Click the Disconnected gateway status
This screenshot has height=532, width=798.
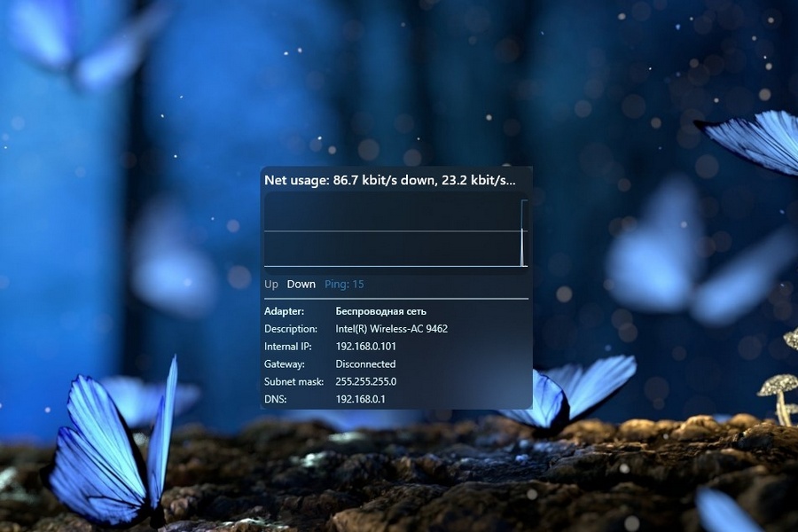[365, 364]
